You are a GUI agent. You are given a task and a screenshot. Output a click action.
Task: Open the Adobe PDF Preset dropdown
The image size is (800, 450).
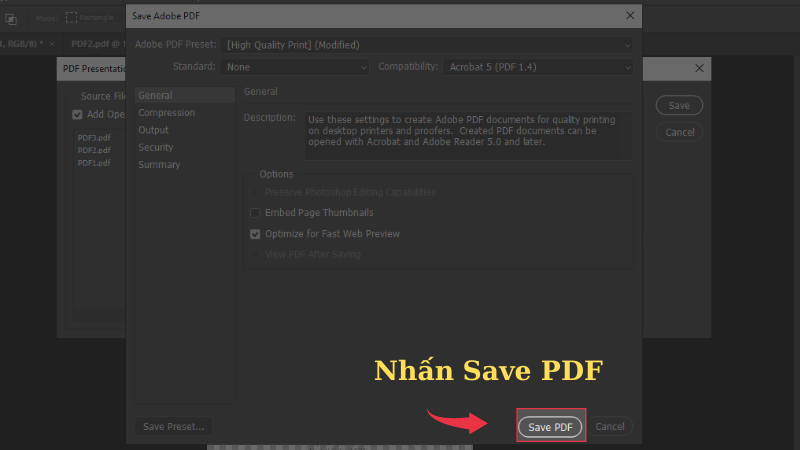coord(427,45)
